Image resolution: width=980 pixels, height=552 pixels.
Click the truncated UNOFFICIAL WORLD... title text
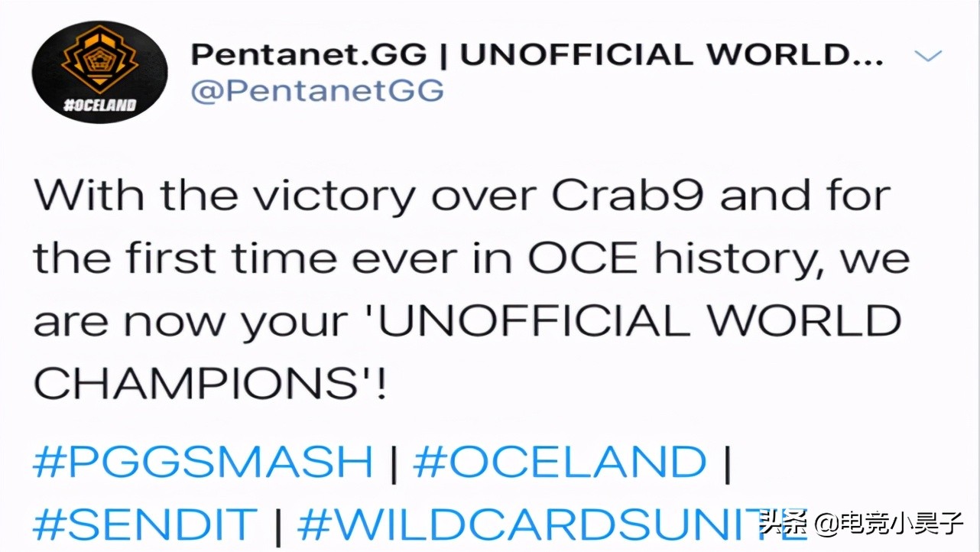[x=673, y=55]
